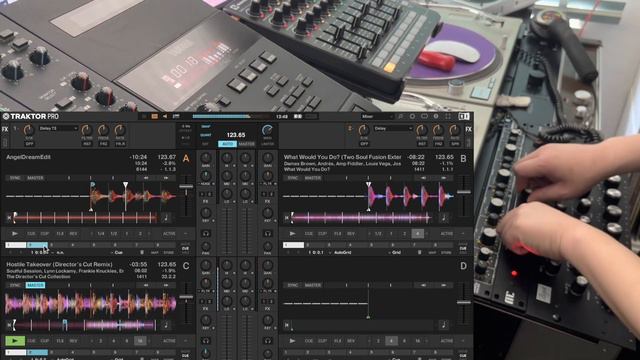The height and width of the screenshot is (360, 640).
Task: Toggle fullscreen icon in Traktor header
Action: [x=448, y=116]
